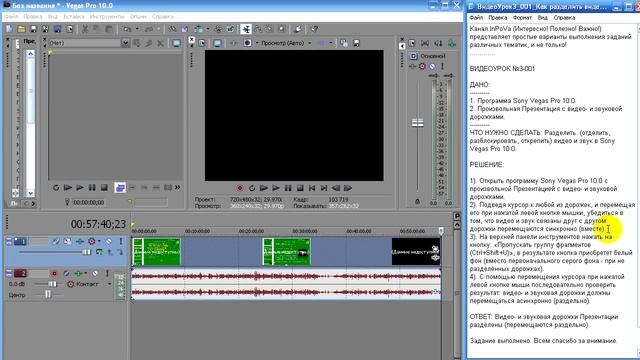Image resolution: width=640 pixels, height=360 pixels.
Task: Pause playback in video preview
Action: coord(288,188)
